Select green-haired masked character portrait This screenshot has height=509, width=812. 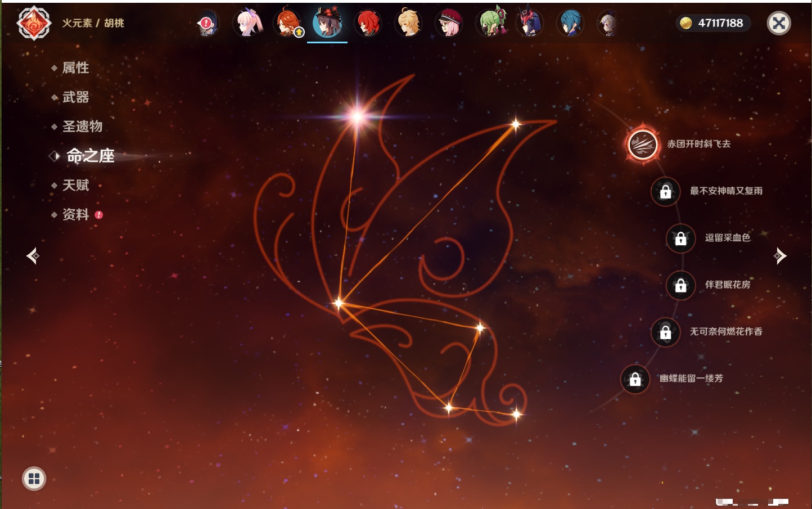[x=490, y=24]
